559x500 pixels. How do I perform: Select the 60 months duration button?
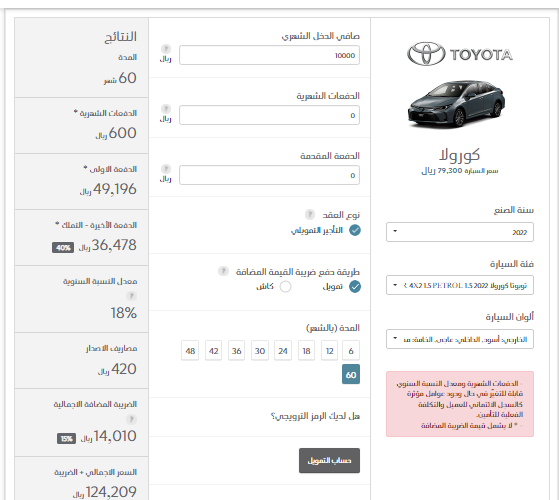351,374
